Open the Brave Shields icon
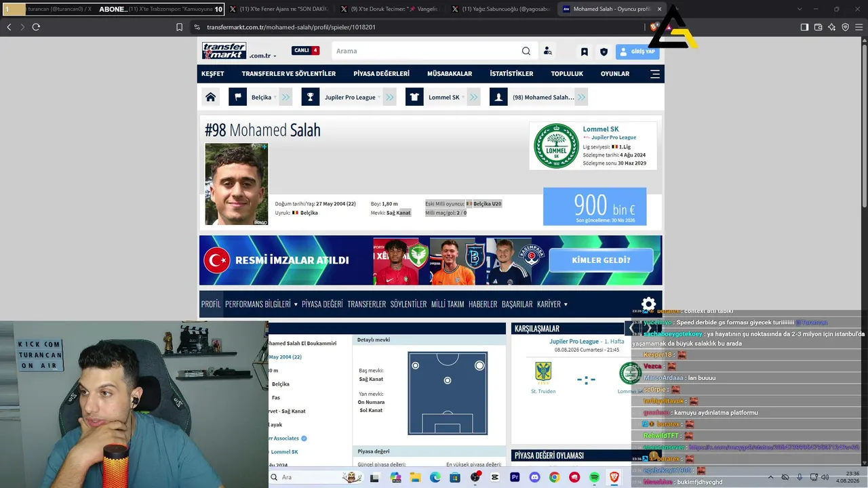 coord(654,27)
